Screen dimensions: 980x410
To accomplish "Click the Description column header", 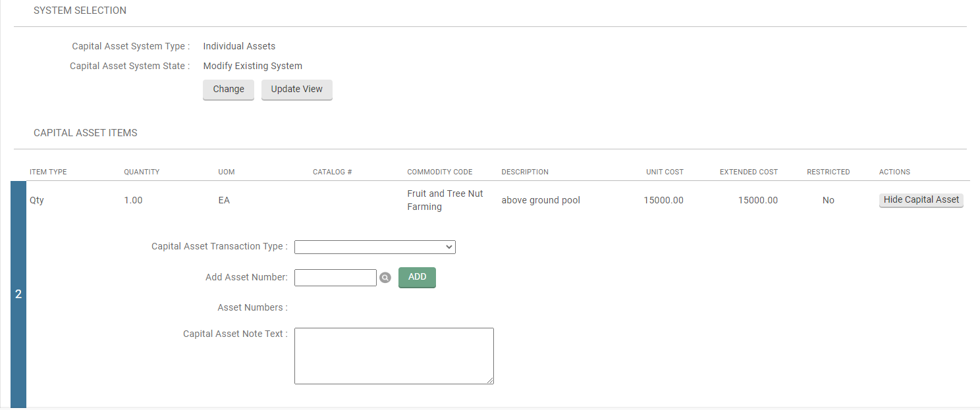I will [x=524, y=172].
